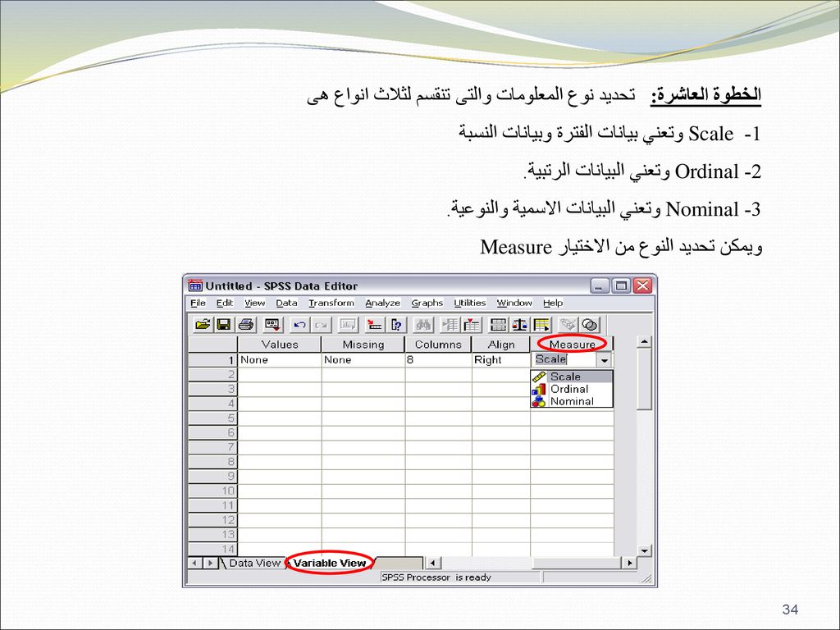Select row header number 10
The height and width of the screenshot is (630, 840).
coord(212,491)
